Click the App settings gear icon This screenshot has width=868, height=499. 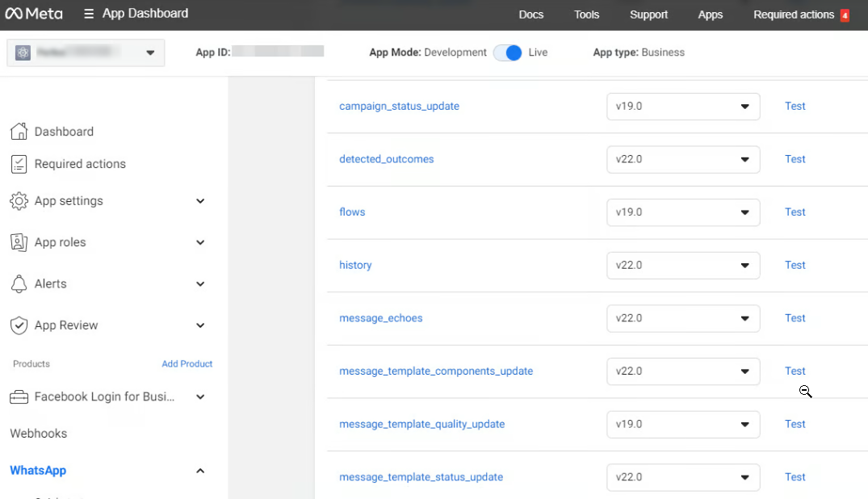(19, 201)
